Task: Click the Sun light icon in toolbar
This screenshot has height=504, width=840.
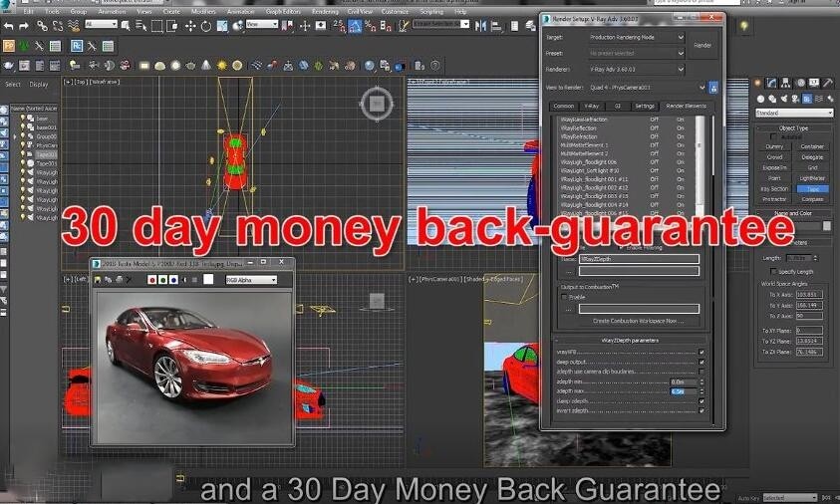Action: click(x=222, y=66)
